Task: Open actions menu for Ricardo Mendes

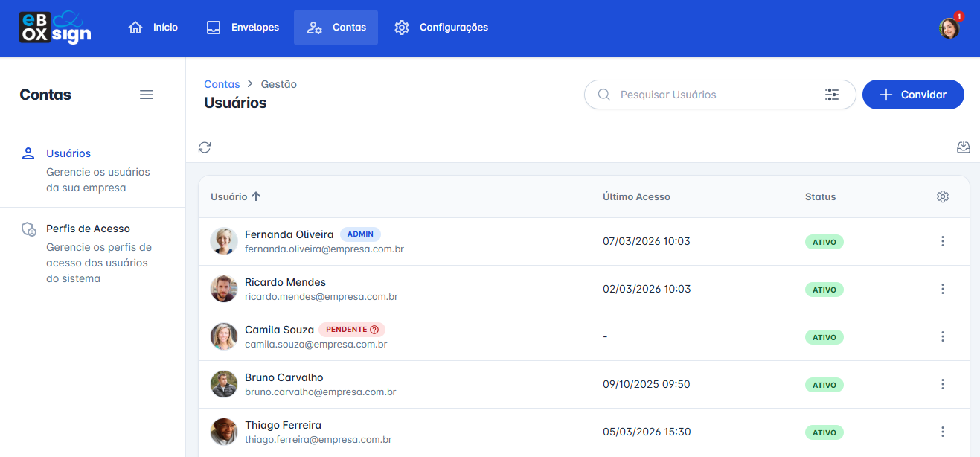Action: tap(942, 289)
